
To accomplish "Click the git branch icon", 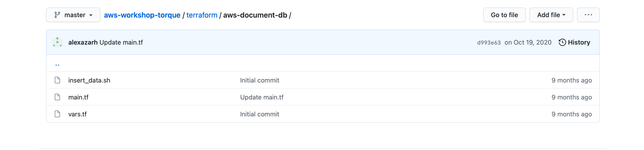I will pyautogui.click(x=57, y=15).
